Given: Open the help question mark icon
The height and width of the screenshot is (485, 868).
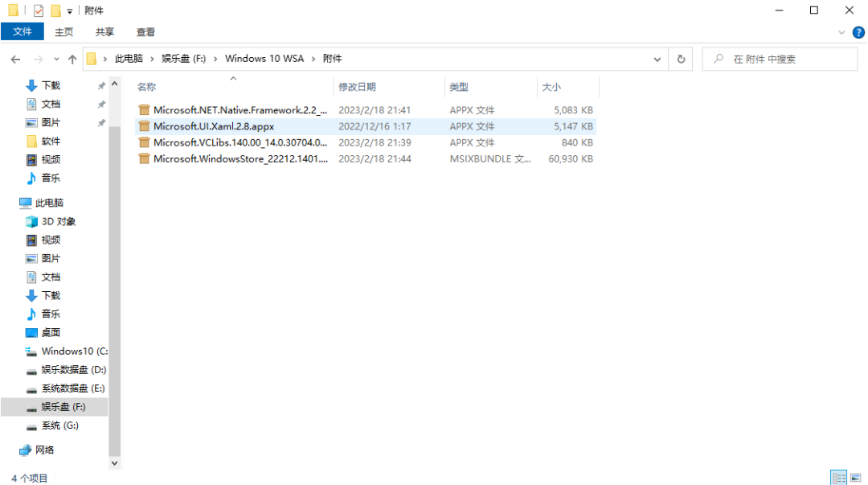Looking at the screenshot, I should (x=858, y=33).
